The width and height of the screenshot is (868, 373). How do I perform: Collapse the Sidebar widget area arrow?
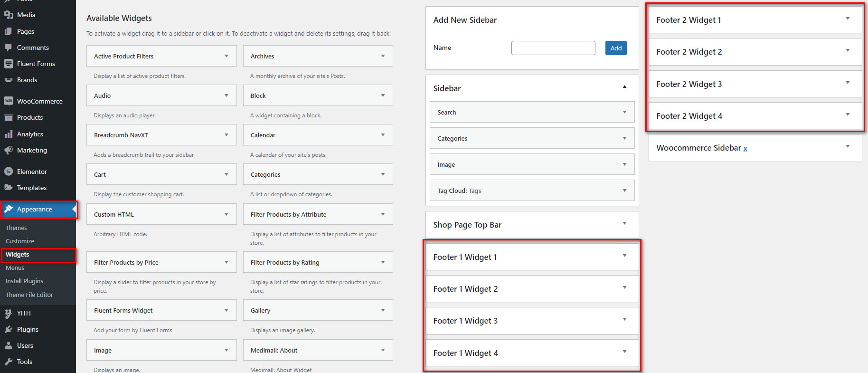(624, 87)
